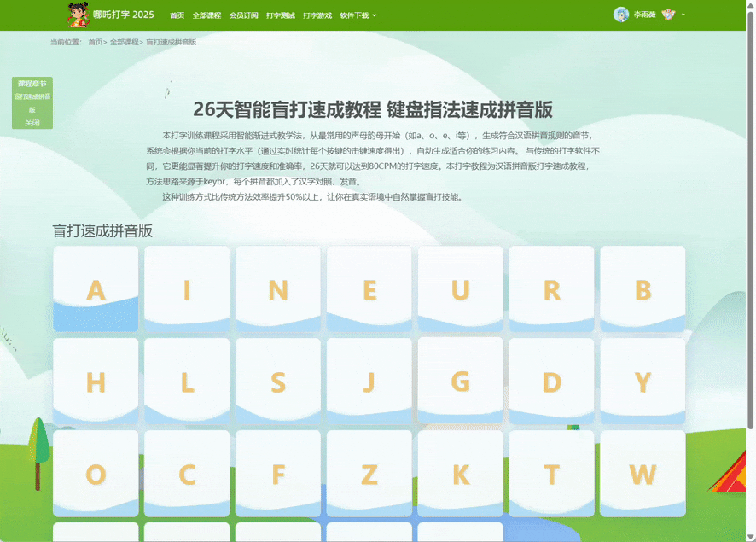Expand the 软件下载 dropdown menu
The width and height of the screenshot is (756, 542).
358,15
